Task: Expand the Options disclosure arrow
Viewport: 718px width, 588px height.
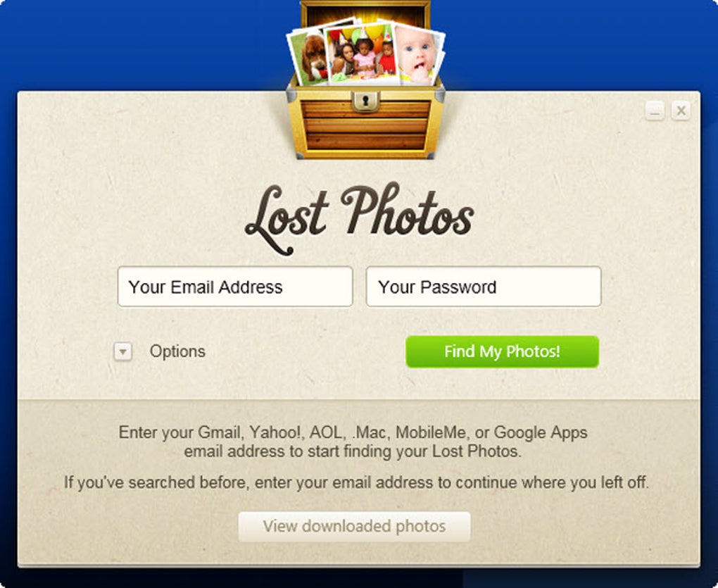Action: [122, 351]
